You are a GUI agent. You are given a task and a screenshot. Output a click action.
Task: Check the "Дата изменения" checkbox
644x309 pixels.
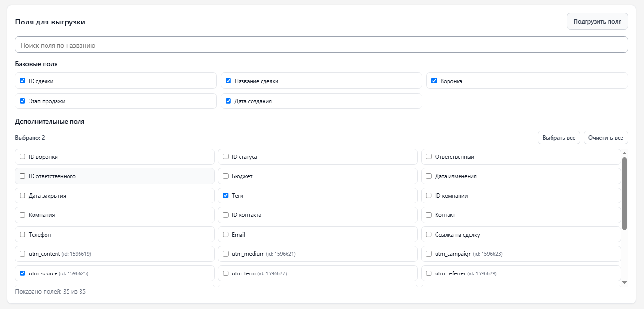click(429, 176)
